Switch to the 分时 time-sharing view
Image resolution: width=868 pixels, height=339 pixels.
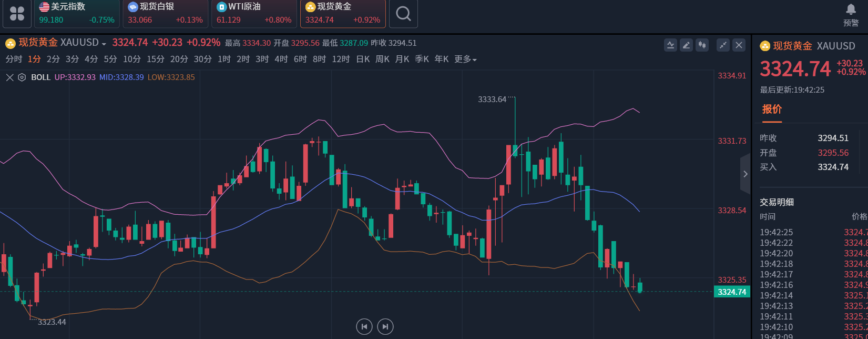(14, 59)
